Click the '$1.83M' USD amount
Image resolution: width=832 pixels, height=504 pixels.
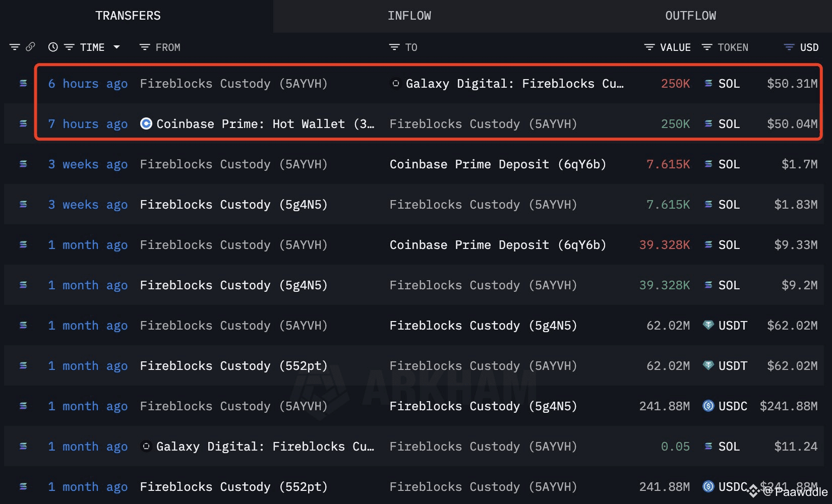796,205
